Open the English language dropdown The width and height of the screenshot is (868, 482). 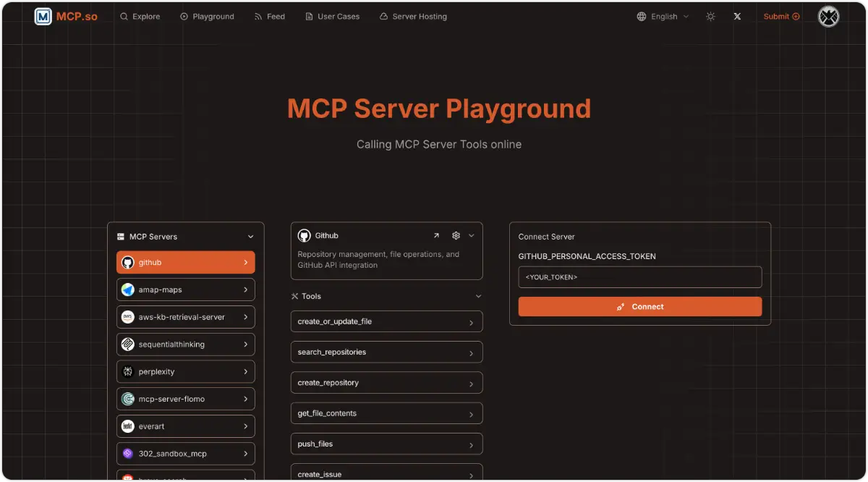(x=663, y=16)
